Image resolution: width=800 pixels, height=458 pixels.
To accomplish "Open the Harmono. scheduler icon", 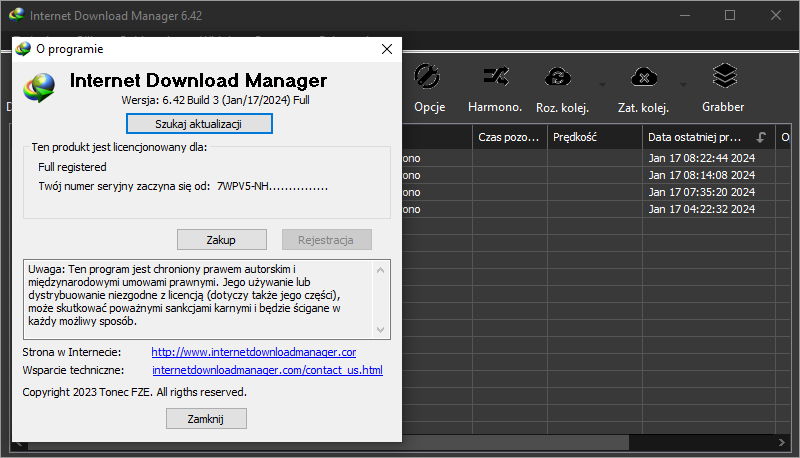I will click(495, 77).
